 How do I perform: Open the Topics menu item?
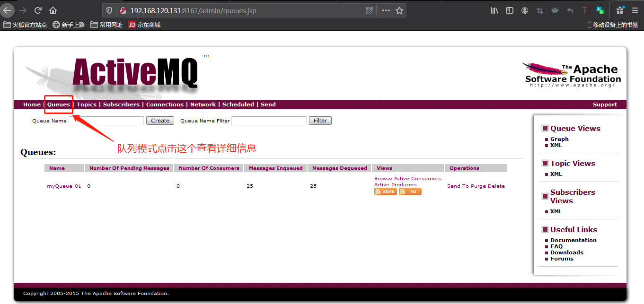(87, 104)
